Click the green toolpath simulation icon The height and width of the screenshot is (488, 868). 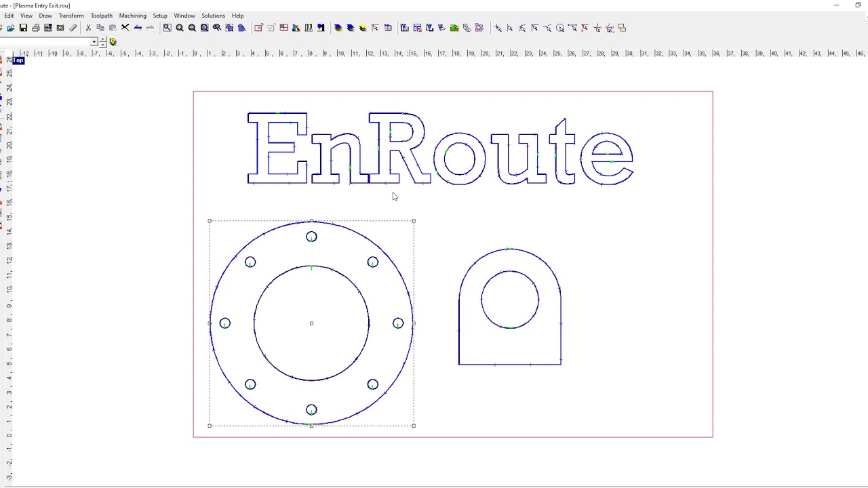(454, 28)
